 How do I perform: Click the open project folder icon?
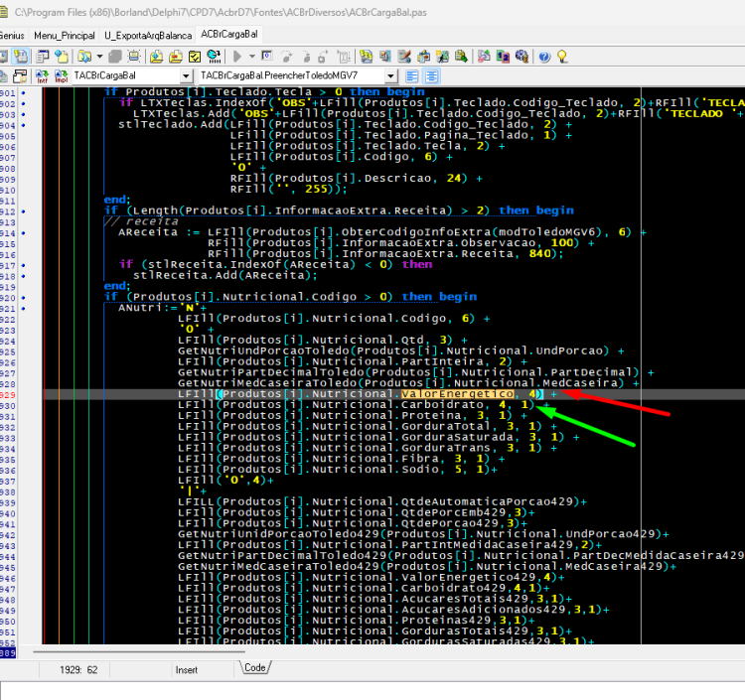(x=156, y=57)
